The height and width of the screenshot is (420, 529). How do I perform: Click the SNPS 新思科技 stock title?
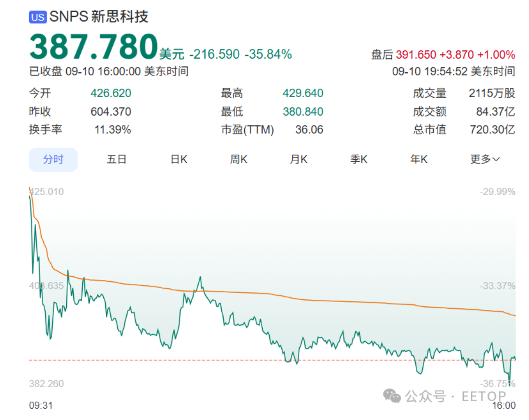pyautogui.click(x=99, y=17)
